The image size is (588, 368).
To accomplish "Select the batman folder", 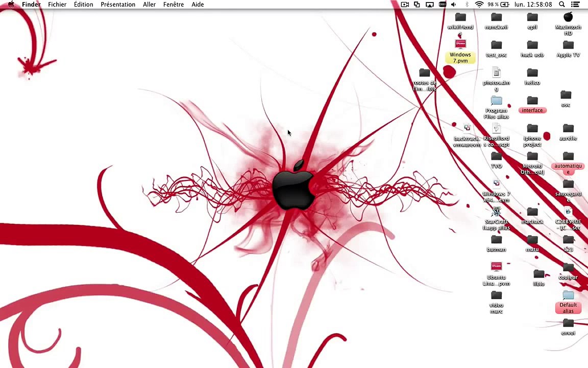I will coord(497,240).
